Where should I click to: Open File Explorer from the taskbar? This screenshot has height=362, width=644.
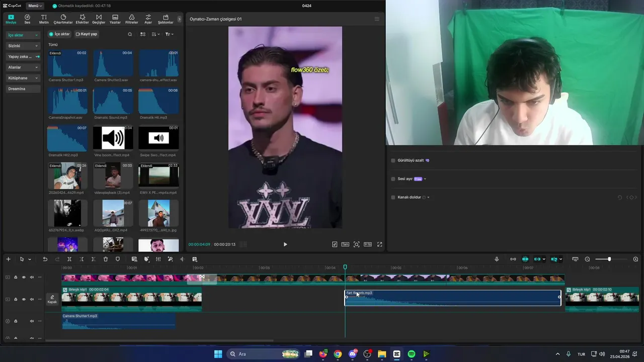click(x=382, y=354)
